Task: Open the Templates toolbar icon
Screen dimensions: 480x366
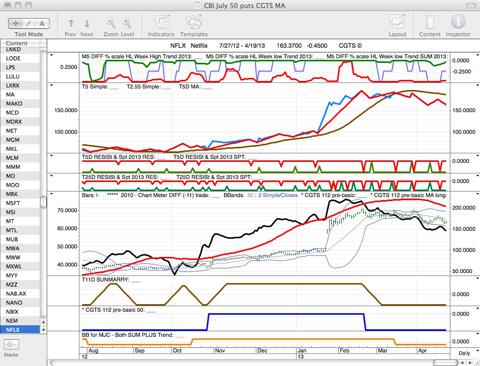Action: (x=194, y=22)
